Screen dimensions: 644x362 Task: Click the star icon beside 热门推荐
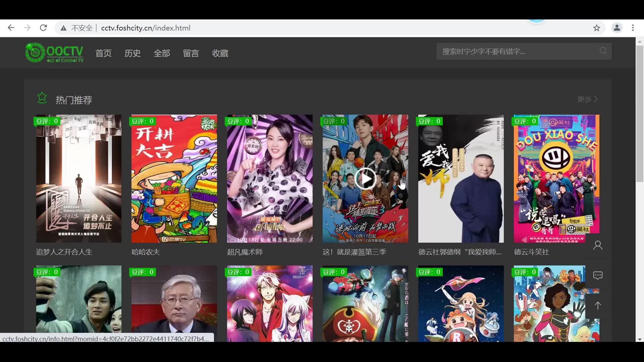coord(42,98)
